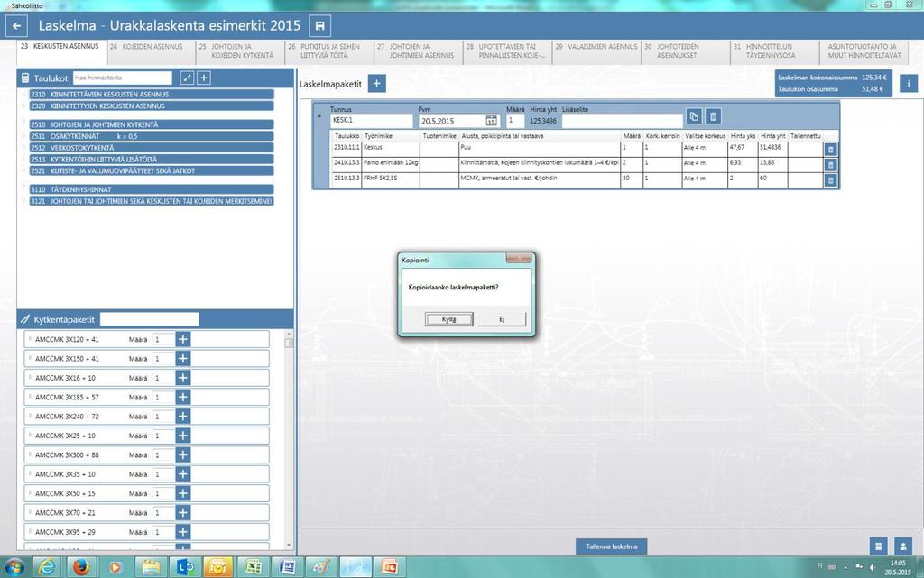Switch to tab 25 Johtojen ja kojeiden kytkentä

(241, 51)
